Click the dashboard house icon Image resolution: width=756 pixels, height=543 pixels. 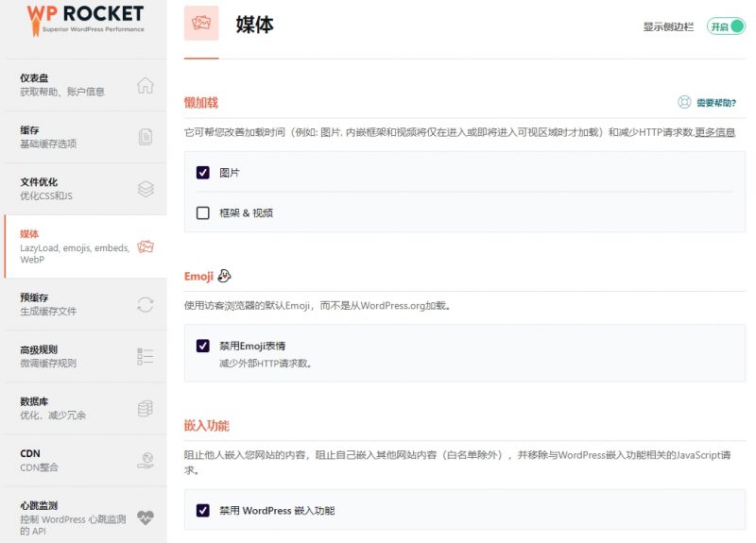[x=146, y=85]
